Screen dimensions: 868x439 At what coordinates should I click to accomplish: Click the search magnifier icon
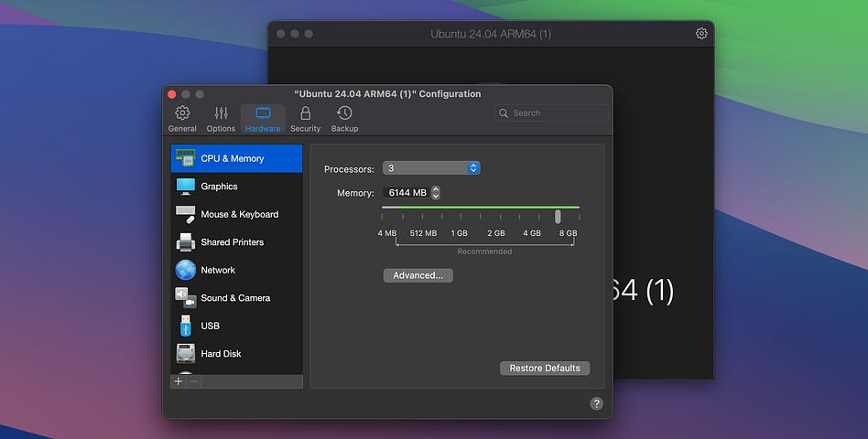coord(504,113)
